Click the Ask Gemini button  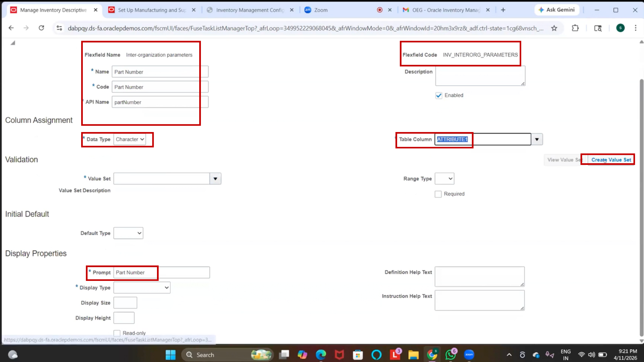(x=557, y=10)
